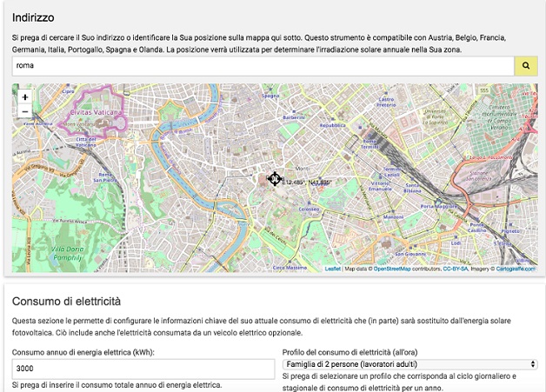Click the Vittorio Emanuele label on map
Viewport: 546px width, 392px height.
(x=380, y=186)
